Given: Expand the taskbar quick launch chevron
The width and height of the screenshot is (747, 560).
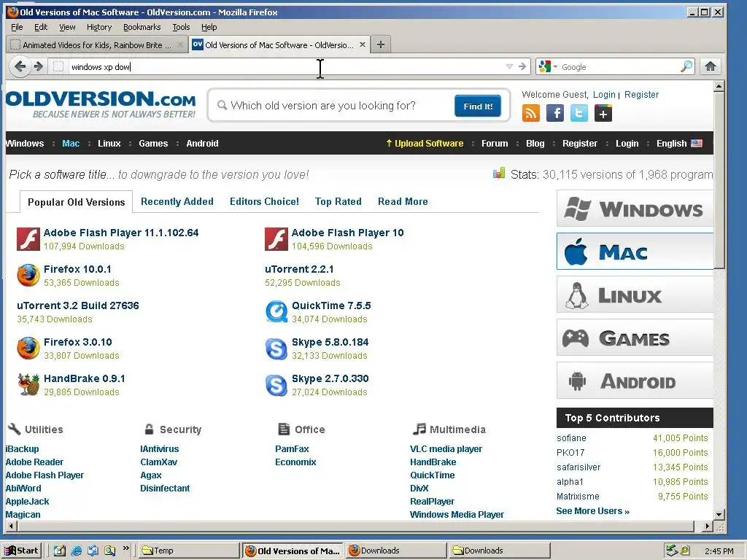Looking at the screenshot, I should click(x=125, y=548).
